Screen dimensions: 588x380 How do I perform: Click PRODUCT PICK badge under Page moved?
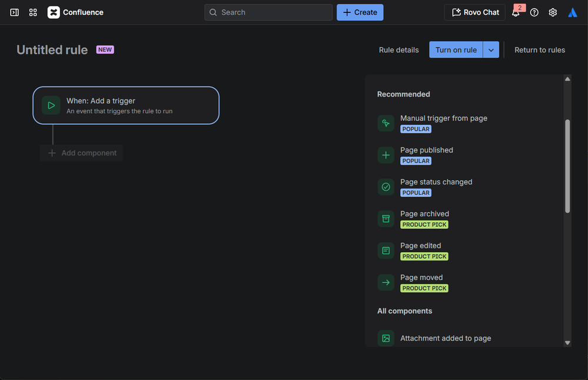424,288
